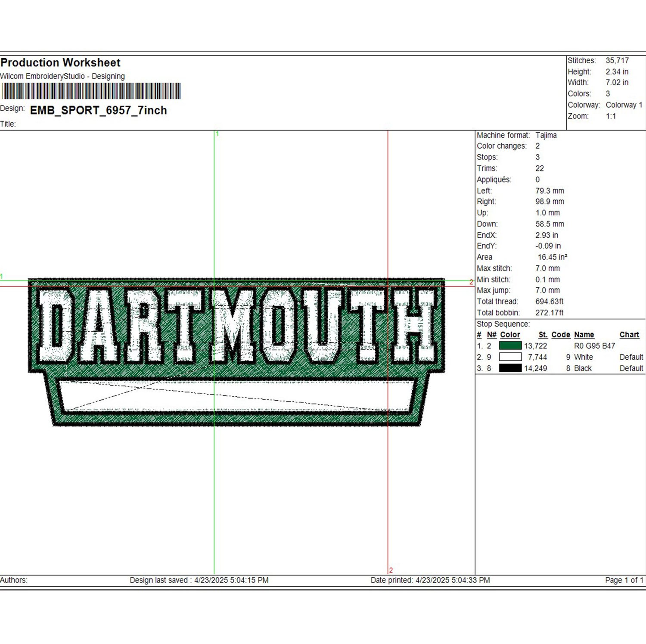The height and width of the screenshot is (644, 646).
Task: Click the white thread color swatch
Action: pyautogui.click(x=510, y=357)
